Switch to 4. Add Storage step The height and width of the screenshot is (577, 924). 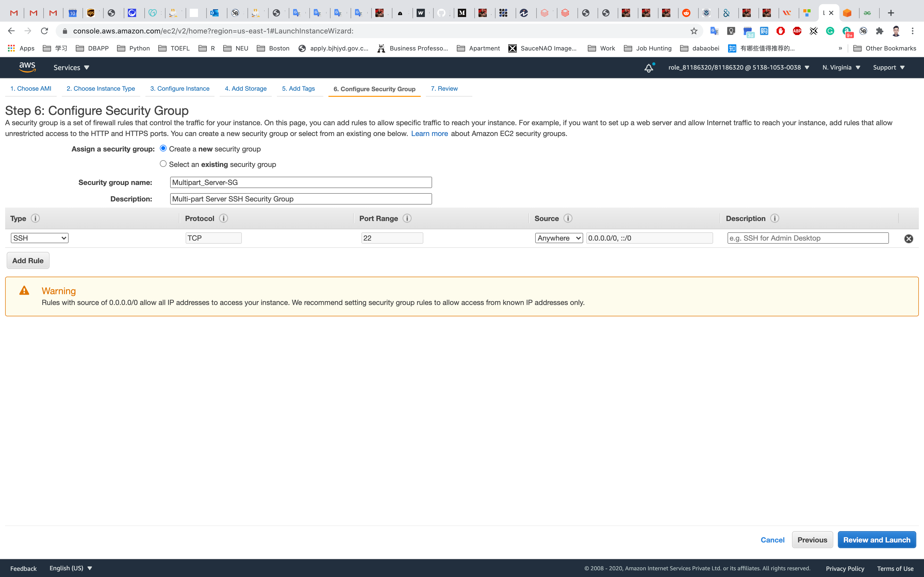(245, 89)
